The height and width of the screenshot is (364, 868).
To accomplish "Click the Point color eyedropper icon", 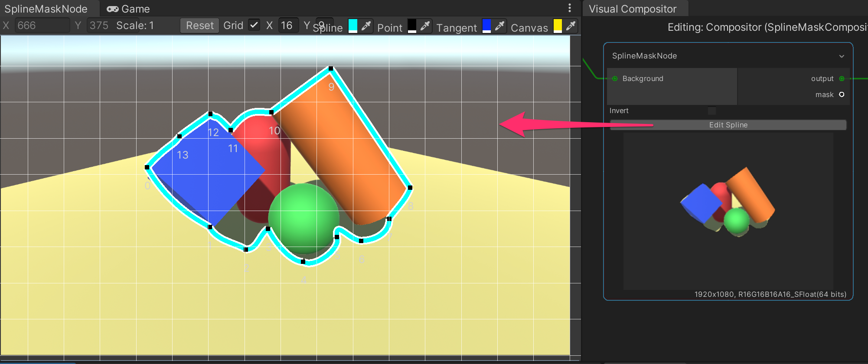I will [x=425, y=26].
